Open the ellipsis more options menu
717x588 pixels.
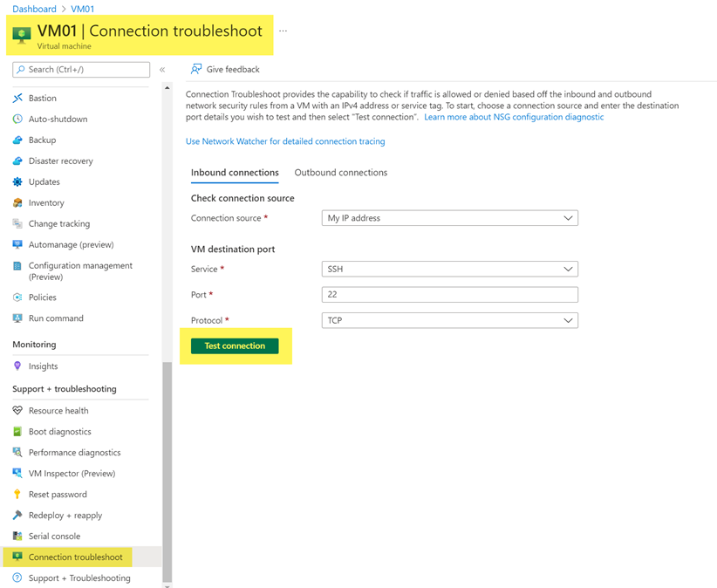(283, 31)
